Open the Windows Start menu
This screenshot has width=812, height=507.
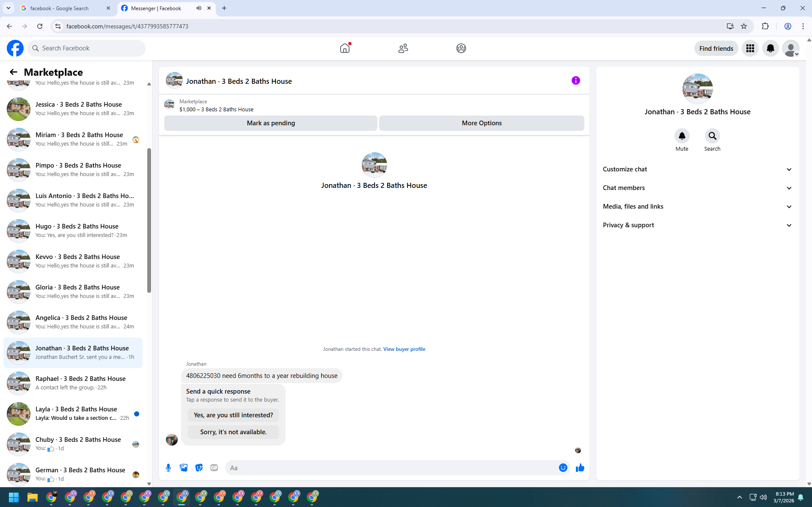(x=14, y=497)
